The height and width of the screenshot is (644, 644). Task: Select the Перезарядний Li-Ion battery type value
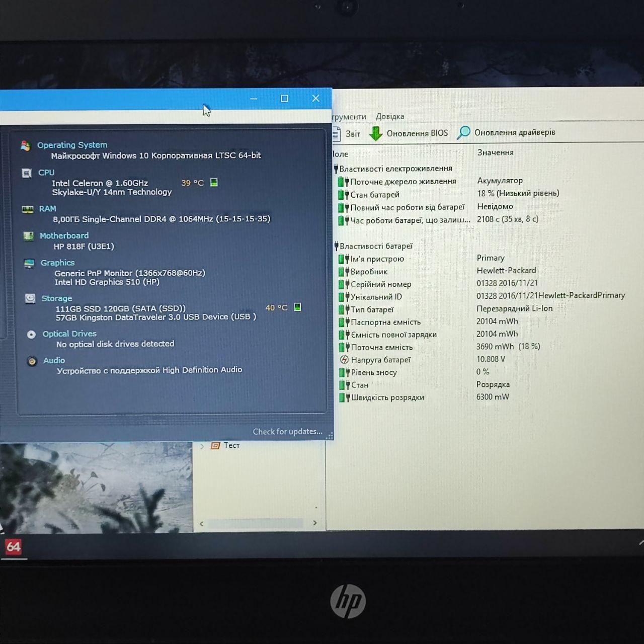(x=514, y=308)
